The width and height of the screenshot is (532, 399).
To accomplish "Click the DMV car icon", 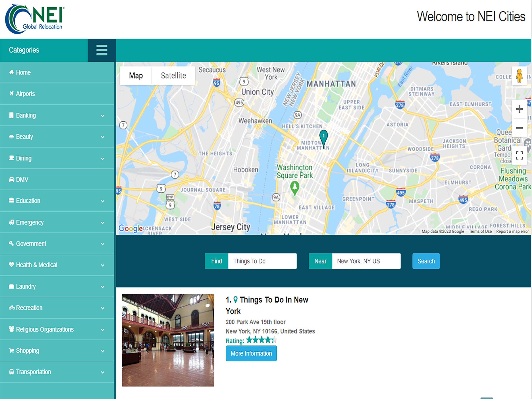I will point(11,179).
